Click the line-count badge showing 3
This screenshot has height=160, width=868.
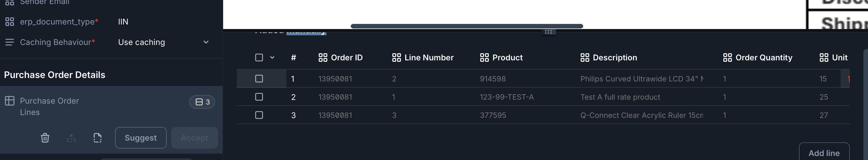[202, 102]
